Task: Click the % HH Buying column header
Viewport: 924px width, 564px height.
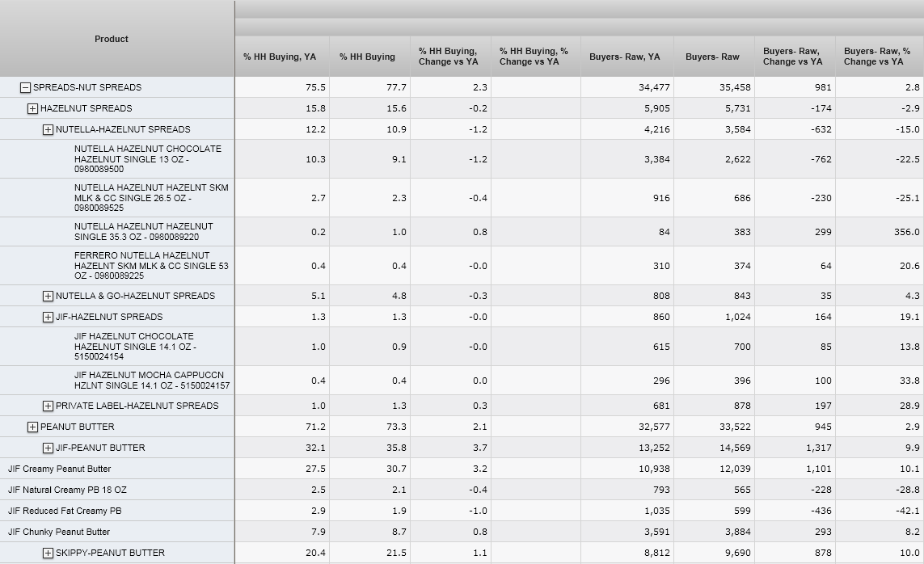Action: click(x=367, y=57)
